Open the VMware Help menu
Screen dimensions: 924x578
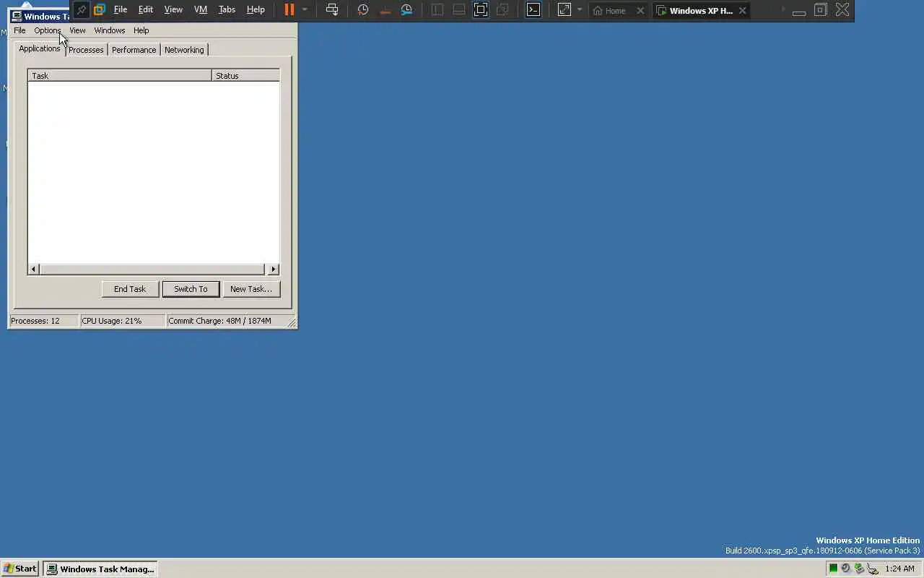pos(256,10)
